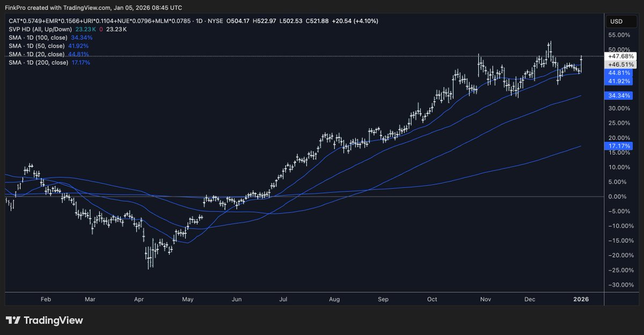Click the 2026 label on the time axis
The width and height of the screenshot is (644, 335).
[x=581, y=300]
